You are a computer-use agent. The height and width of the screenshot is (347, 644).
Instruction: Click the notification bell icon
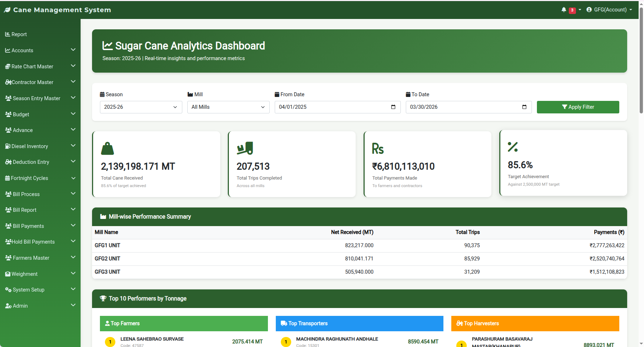[x=564, y=10]
